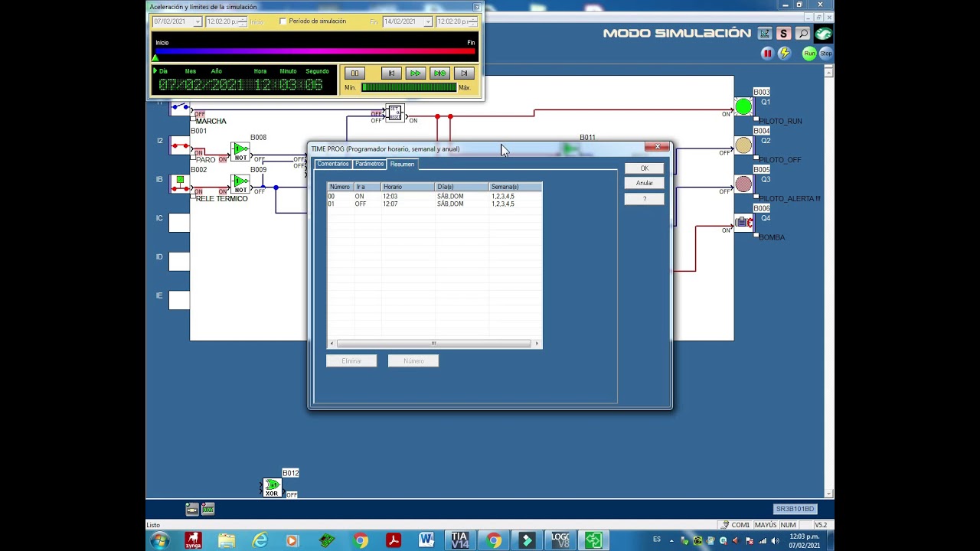Click the B008 NOT gate block
This screenshot has width=980, height=551.
pos(240,152)
